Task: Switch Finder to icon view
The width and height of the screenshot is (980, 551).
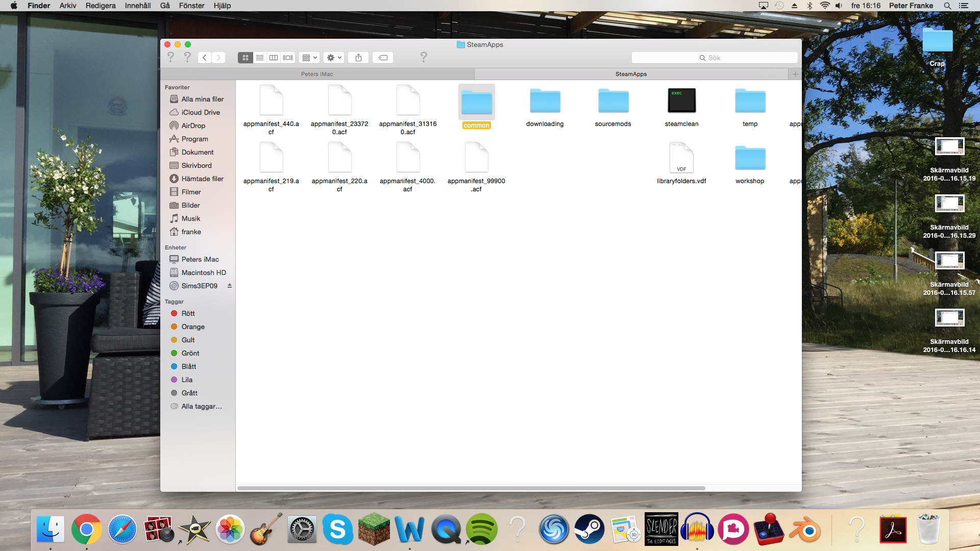Action: (245, 58)
